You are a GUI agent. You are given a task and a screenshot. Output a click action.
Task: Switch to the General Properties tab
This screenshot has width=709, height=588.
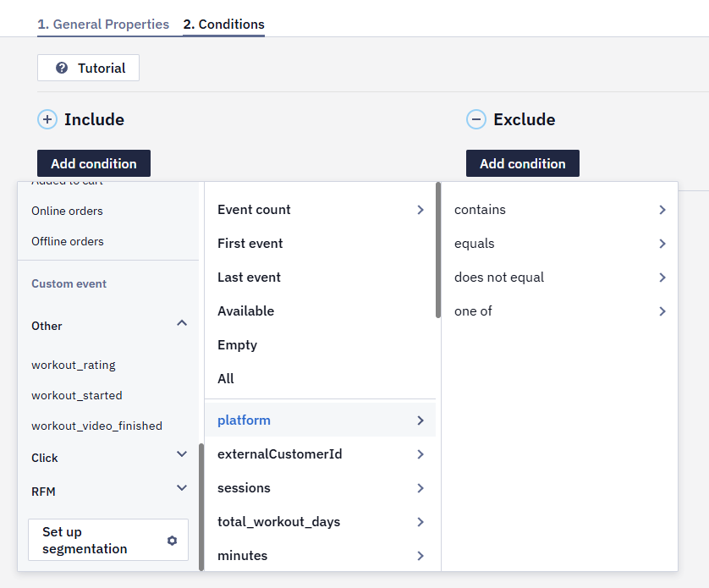tap(103, 25)
